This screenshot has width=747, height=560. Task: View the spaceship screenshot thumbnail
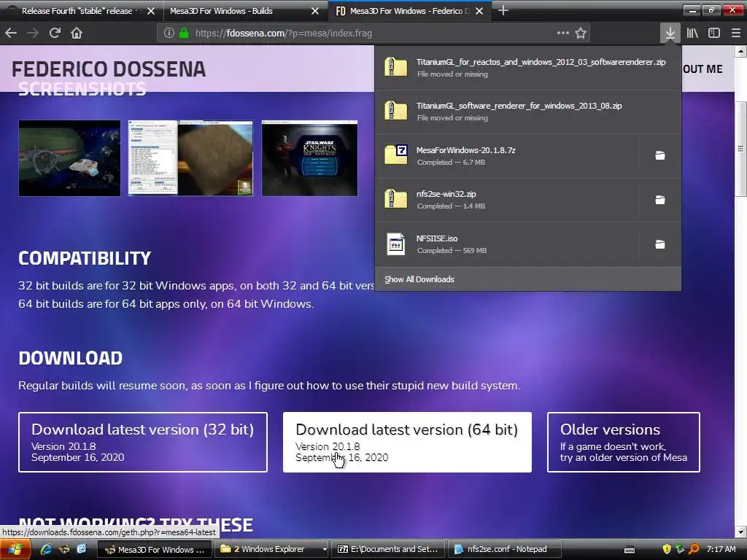[x=69, y=158]
